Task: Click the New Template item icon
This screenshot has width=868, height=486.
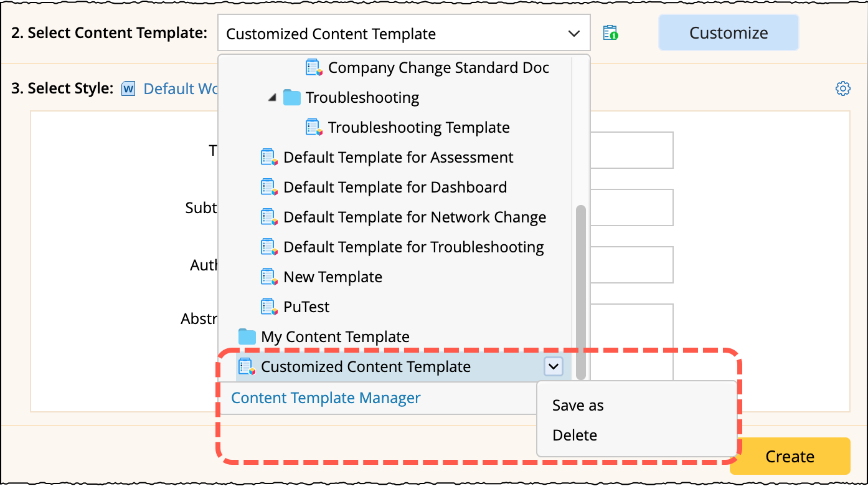Action: click(x=269, y=277)
